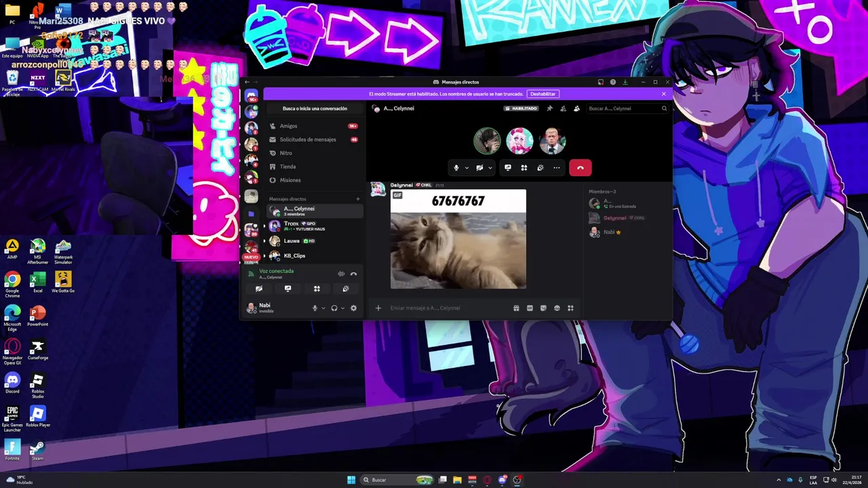Create new DM with plus icon
The height and width of the screenshot is (488, 868).
(x=358, y=199)
